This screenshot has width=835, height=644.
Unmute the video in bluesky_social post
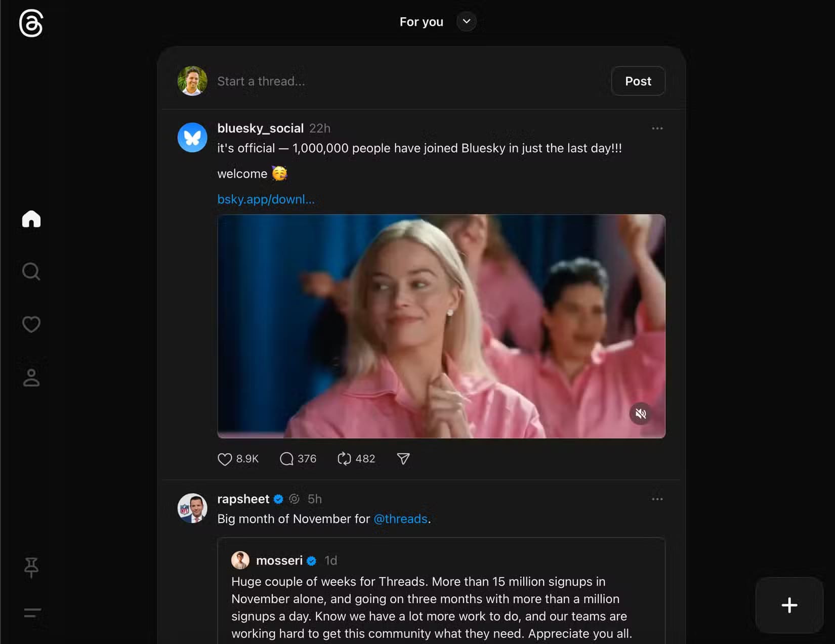click(641, 414)
